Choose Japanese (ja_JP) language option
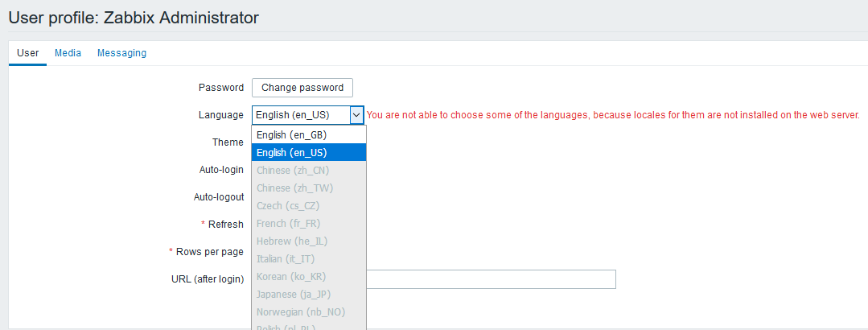Viewport: 868px width, 330px height. (309, 294)
